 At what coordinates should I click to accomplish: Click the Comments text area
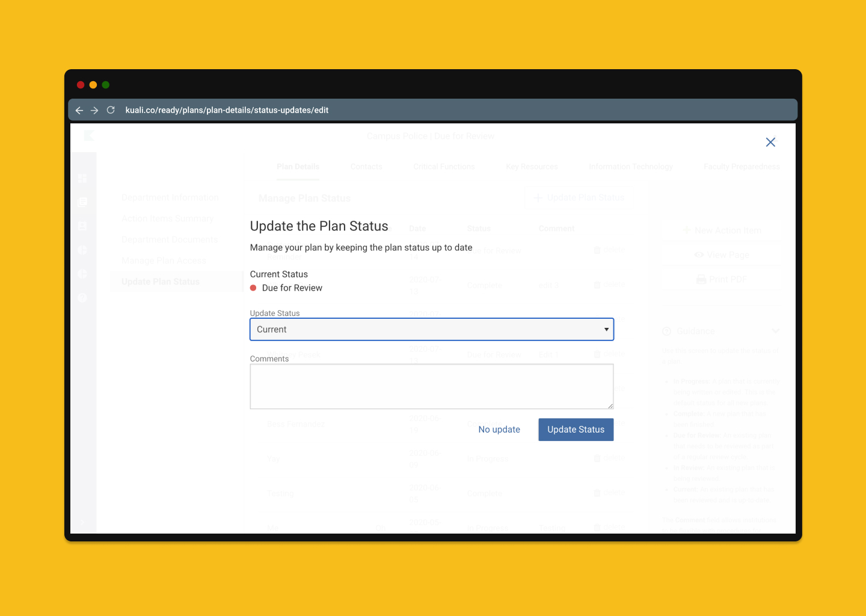[431, 386]
